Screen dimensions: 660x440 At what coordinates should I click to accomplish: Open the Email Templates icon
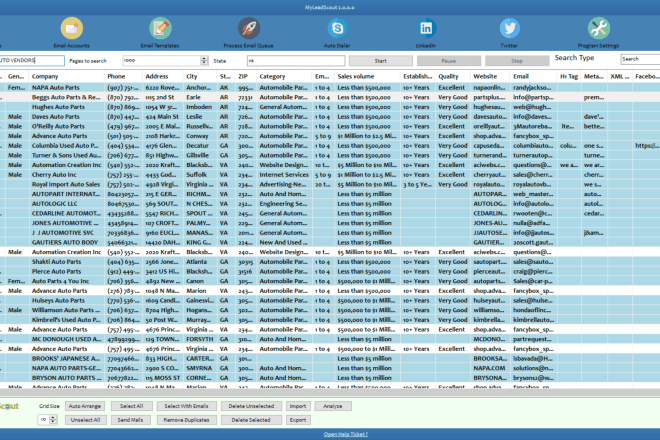point(160,28)
